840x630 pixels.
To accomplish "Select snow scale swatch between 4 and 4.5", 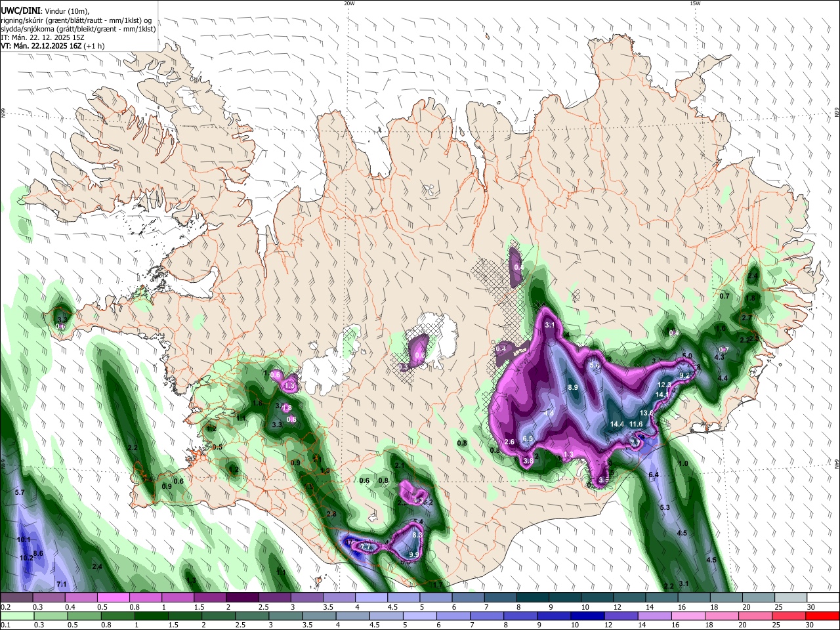I will click(371, 597).
